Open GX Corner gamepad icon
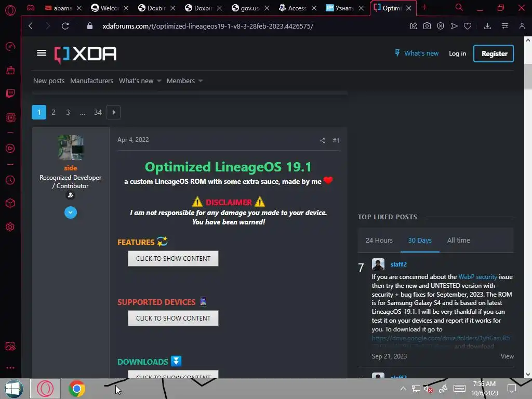The width and height of the screenshot is (532, 399). [31, 8]
